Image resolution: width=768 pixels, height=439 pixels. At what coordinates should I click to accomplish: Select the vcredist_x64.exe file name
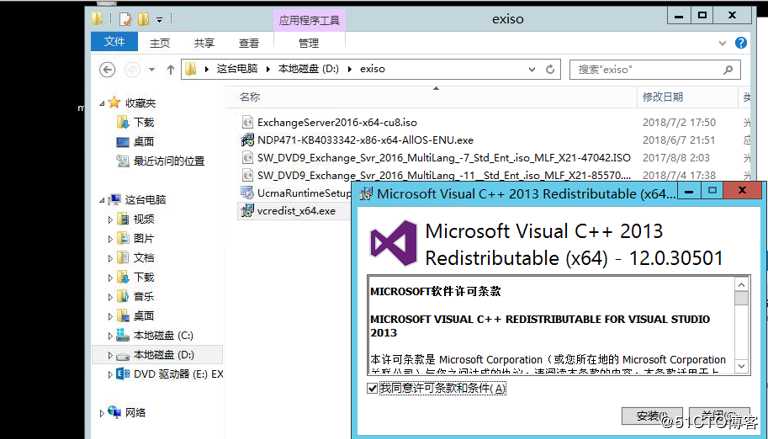pos(296,211)
